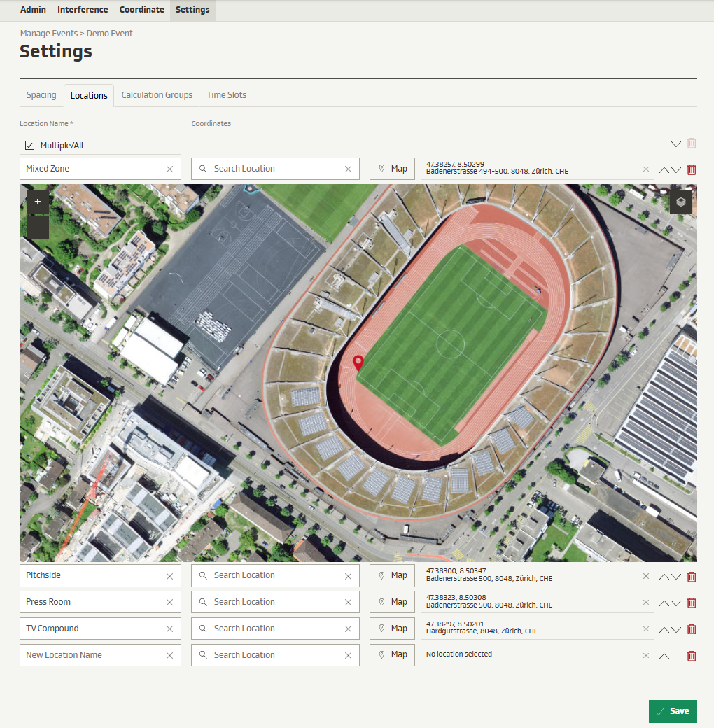714x728 pixels.
Task: Zoom out on the map
Action: coord(38,227)
